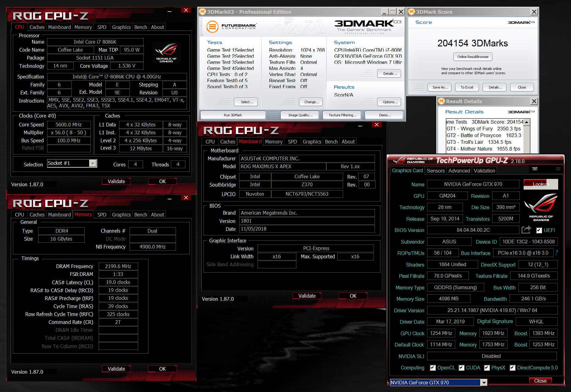The width and height of the screenshot is (571, 392).
Task: Click the Demo... button in 3DMark03
Action: [385, 115]
